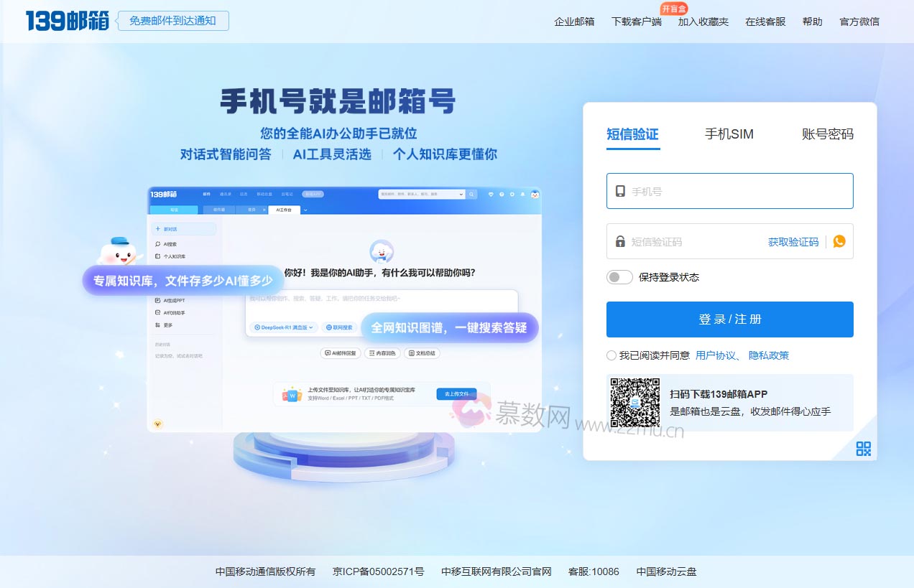The width and height of the screenshot is (914, 588).
Task: Open the chevron next to AI工作台 tab
Action: [x=305, y=210]
